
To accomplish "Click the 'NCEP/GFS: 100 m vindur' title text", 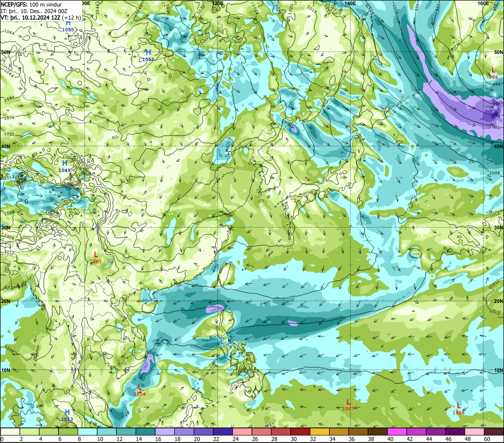I will 31,5.
